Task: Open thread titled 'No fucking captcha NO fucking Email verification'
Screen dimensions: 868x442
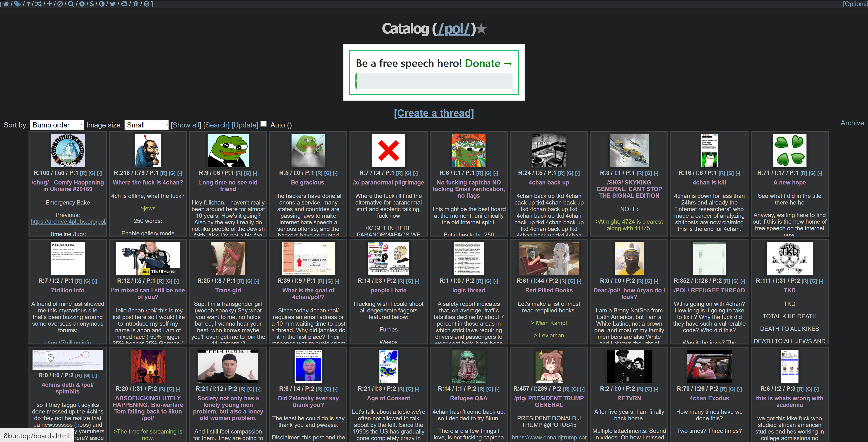Action: pos(468,189)
